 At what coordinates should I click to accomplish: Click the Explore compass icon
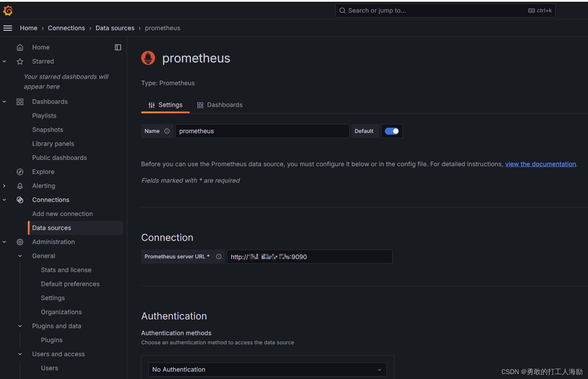tap(20, 172)
